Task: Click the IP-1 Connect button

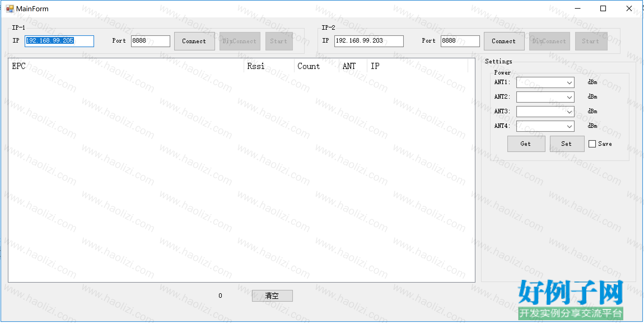Action: pyautogui.click(x=194, y=41)
